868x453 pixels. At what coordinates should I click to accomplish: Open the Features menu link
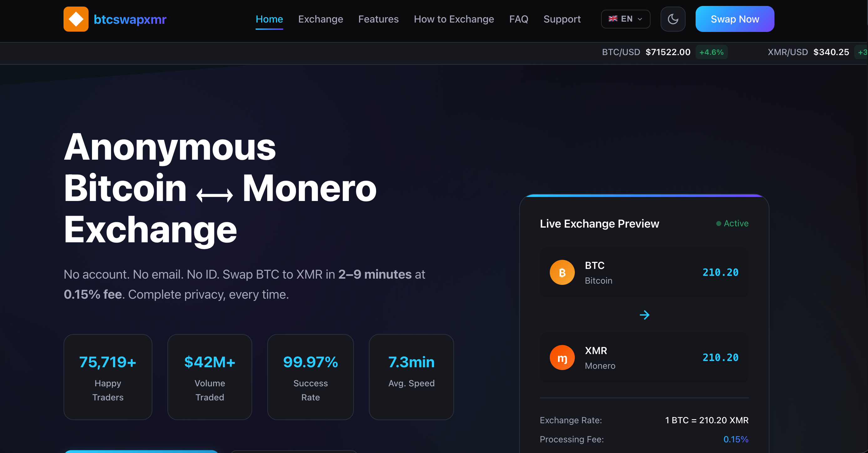(x=378, y=19)
